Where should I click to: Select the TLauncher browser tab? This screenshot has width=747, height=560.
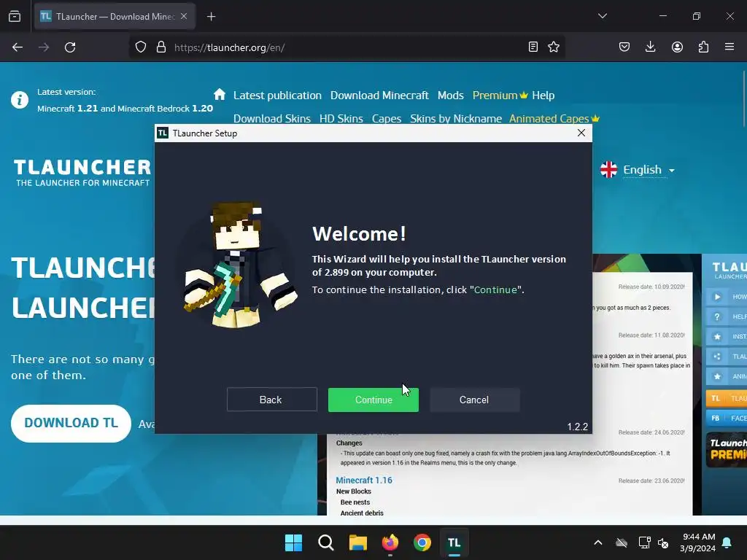[115, 17]
